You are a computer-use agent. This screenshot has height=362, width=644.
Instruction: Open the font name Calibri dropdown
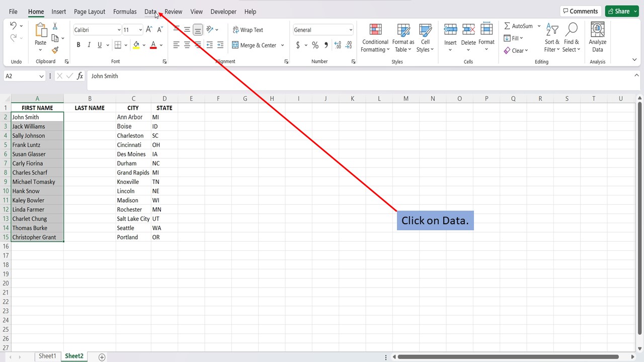(x=119, y=30)
